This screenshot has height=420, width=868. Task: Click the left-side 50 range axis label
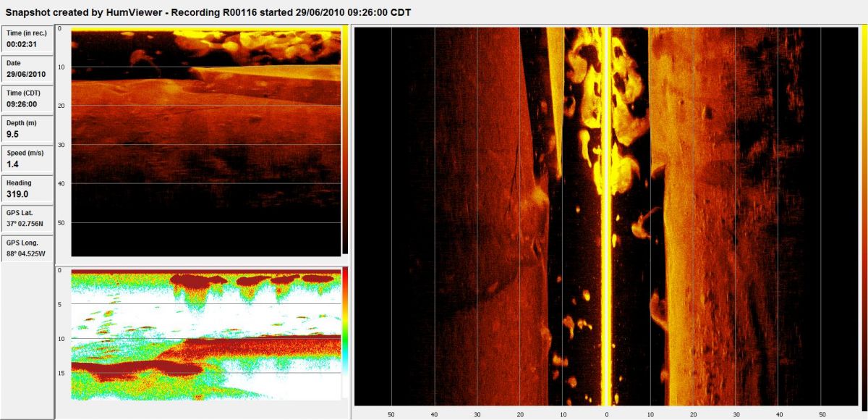click(x=391, y=416)
